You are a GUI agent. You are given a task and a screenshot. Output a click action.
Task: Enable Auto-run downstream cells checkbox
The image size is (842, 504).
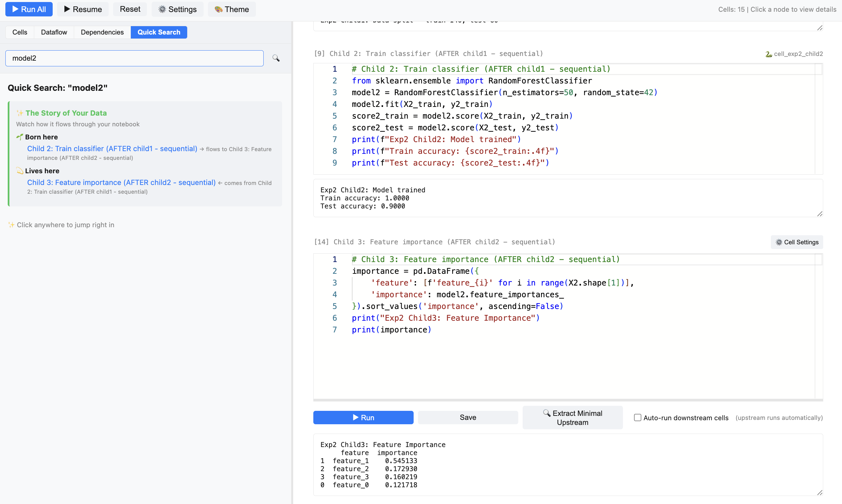pos(637,418)
